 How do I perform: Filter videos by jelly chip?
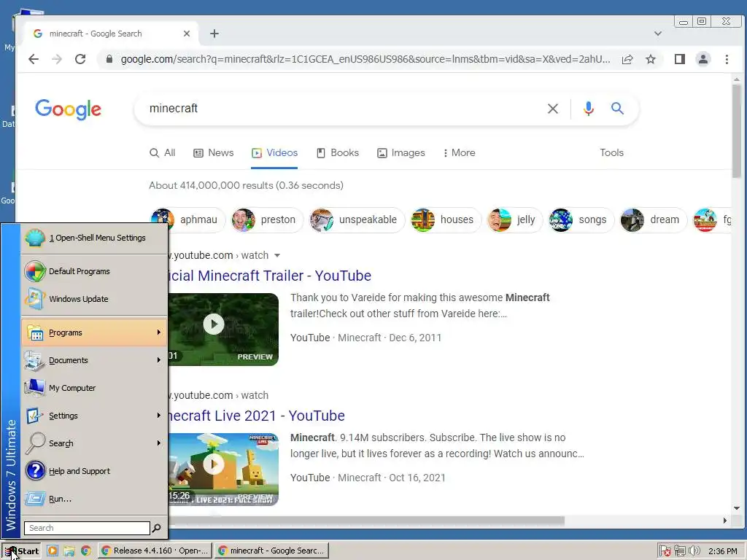pyautogui.click(x=515, y=220)
